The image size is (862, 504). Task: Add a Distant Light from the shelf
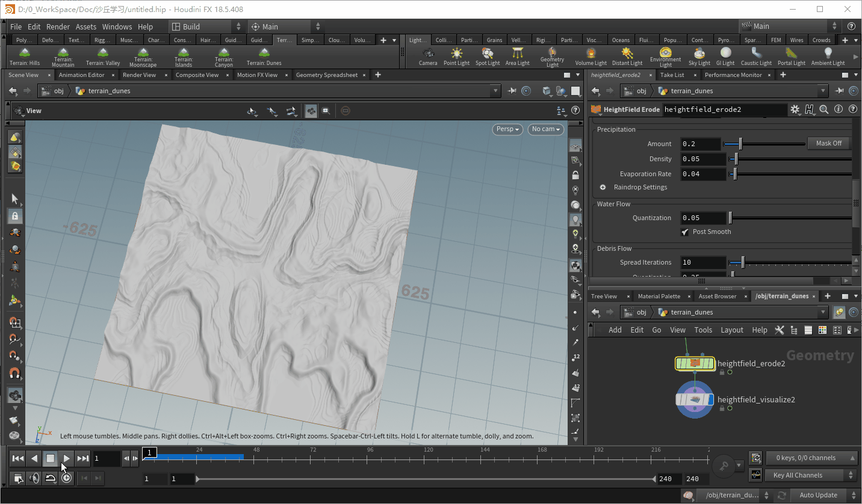(x=627, y=57)
